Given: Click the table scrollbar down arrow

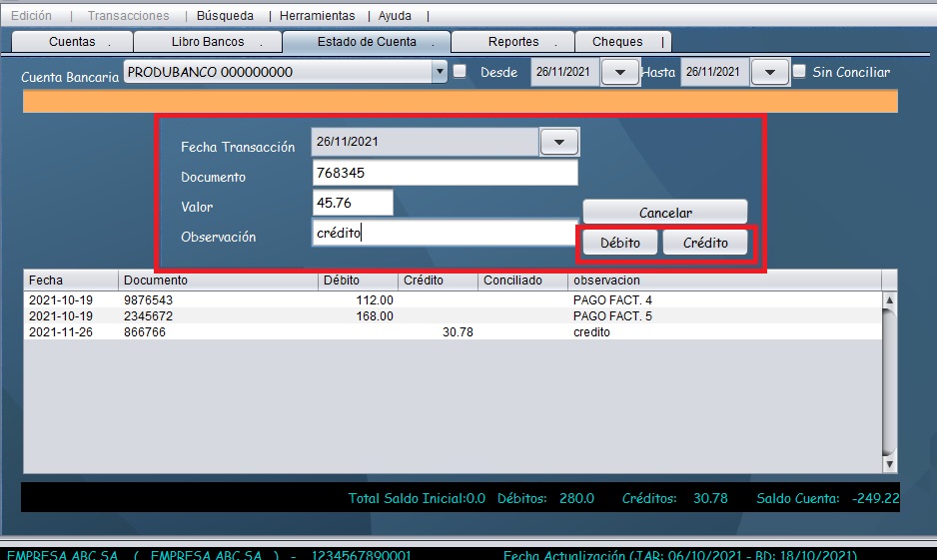Looking at the screenshot, I should click(889, 464).
